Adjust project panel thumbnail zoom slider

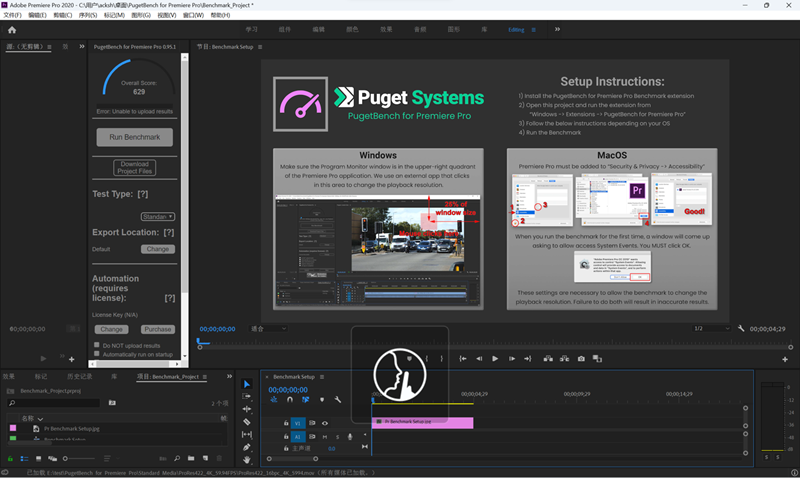pyautogui.click(x=78, y=459)
